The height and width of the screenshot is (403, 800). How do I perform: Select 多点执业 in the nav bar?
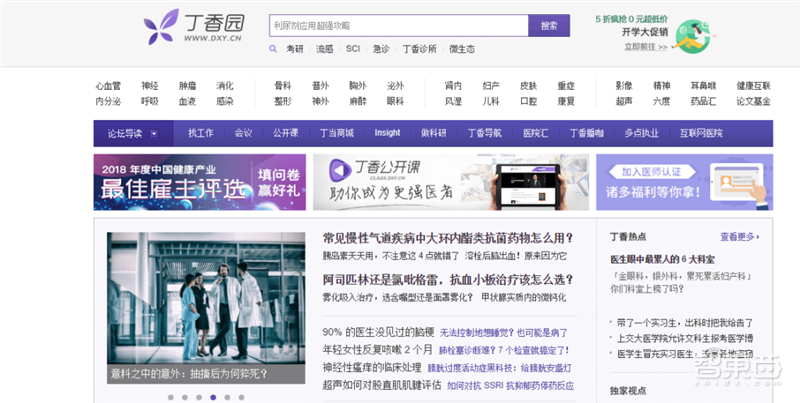coord(642,133)
